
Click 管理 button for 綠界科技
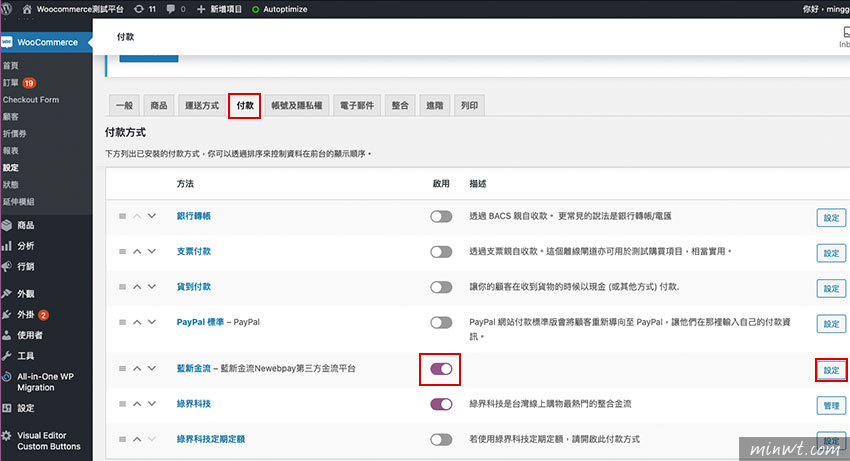pos(831,405)
